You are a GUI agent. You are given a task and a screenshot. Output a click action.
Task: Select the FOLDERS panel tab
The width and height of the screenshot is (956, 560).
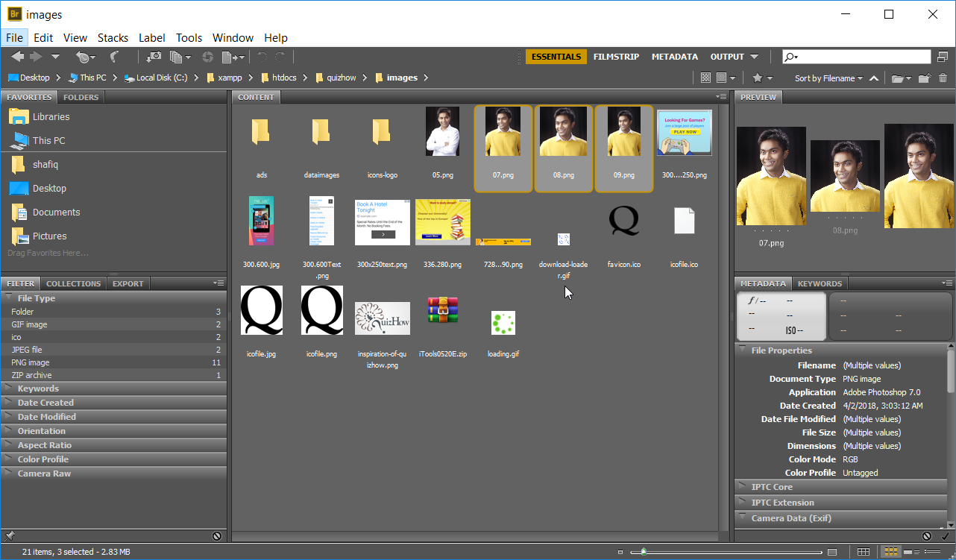click(81, 97)
